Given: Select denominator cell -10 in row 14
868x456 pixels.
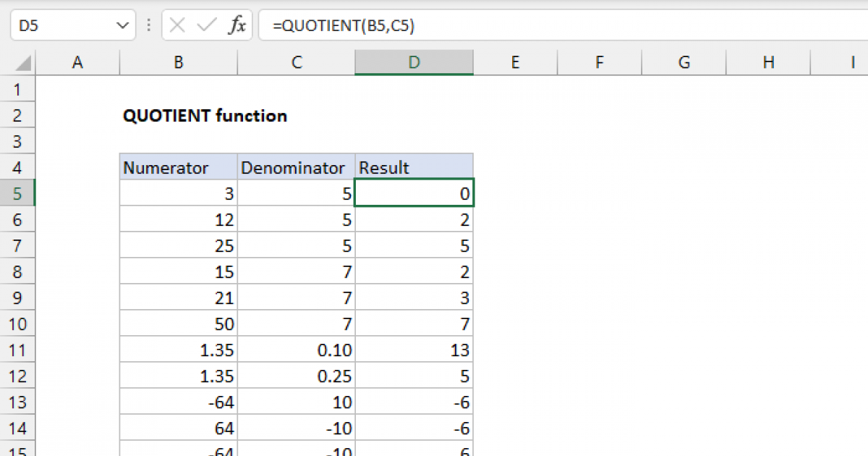Looking at the screenshot, I should pyautogui.click(x=296, y=428).
